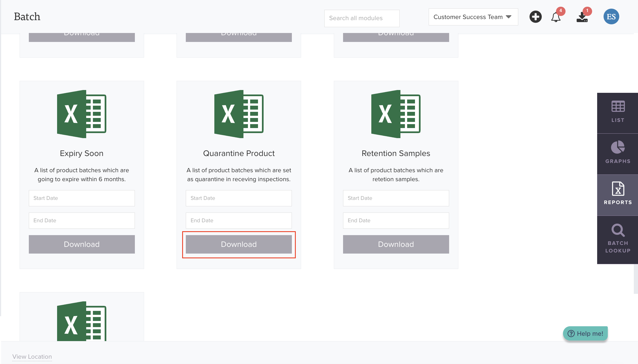
Task: Open the Batch Lookup magnifier icon
Action: [x=618, y=238]
